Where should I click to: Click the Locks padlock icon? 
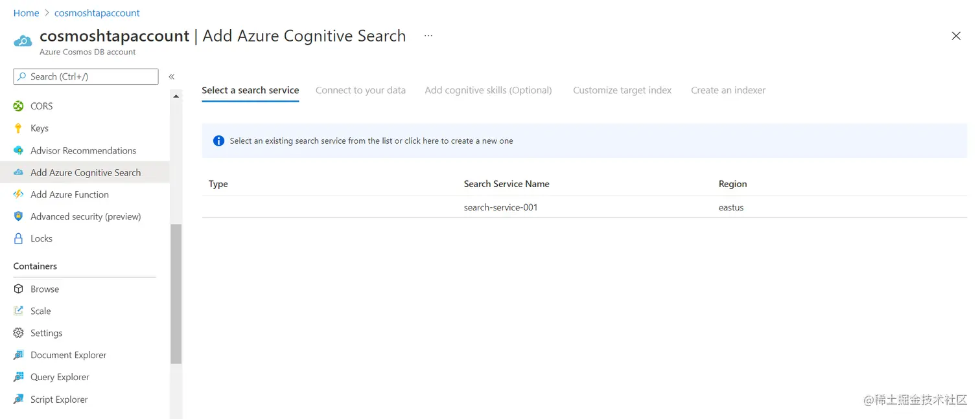click(x=18, y=238)
